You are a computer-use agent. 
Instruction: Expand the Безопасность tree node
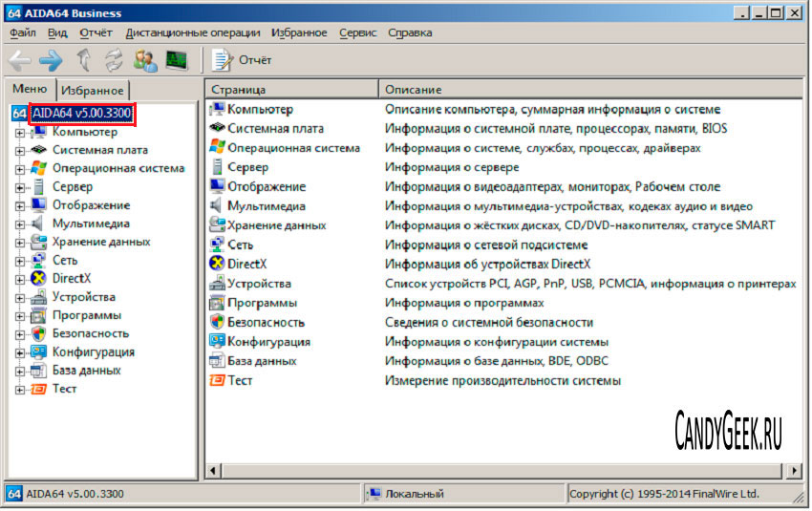[x=20, y=335]
